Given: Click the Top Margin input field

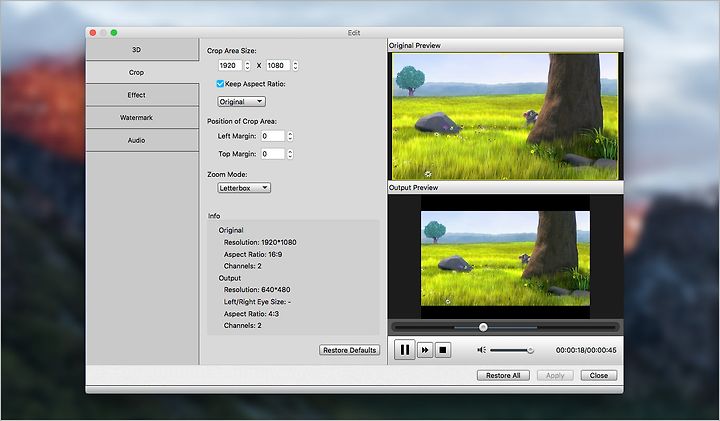Looking at the screenshot, I should click(273, 154).
